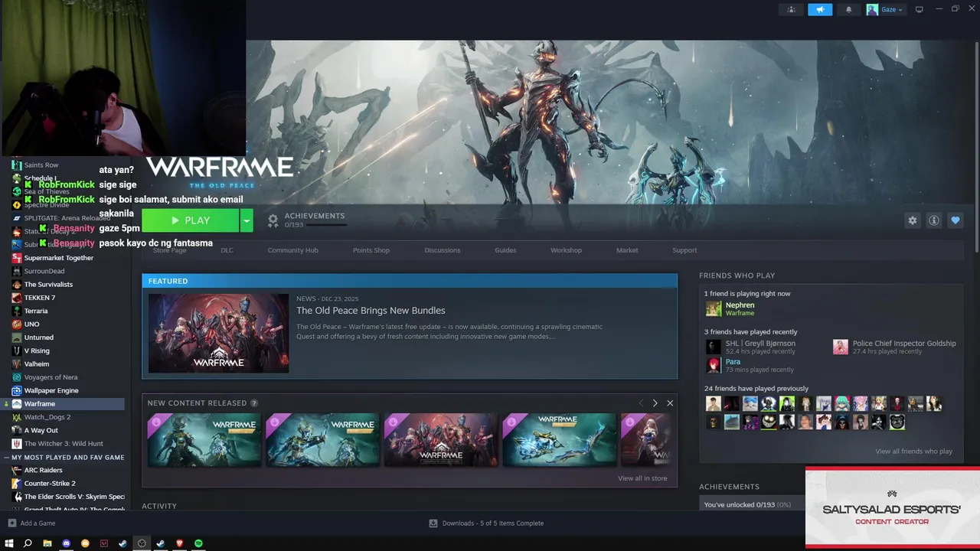
Task: Open the Market tab
Action: (627, 250)
